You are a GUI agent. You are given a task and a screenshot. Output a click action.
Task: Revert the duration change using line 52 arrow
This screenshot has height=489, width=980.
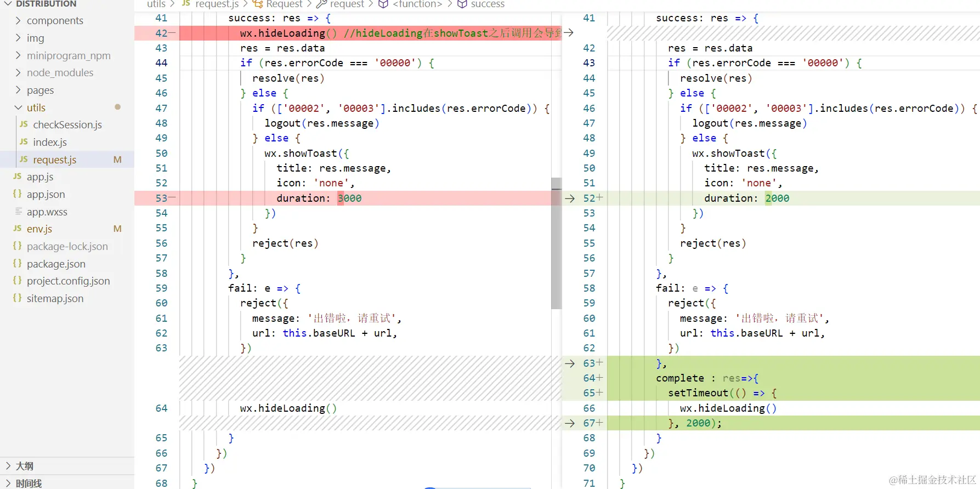click(x=570, y=198)
